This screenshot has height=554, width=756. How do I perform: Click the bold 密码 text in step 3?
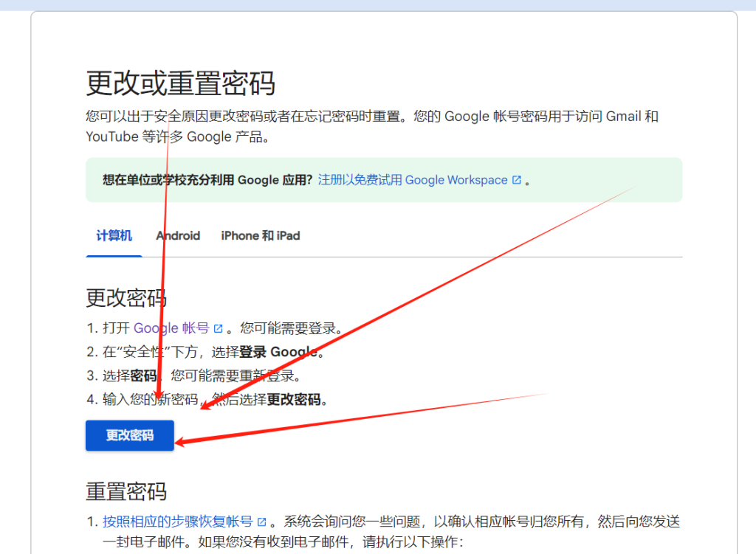pyautogui.click(x=142, y=376)
